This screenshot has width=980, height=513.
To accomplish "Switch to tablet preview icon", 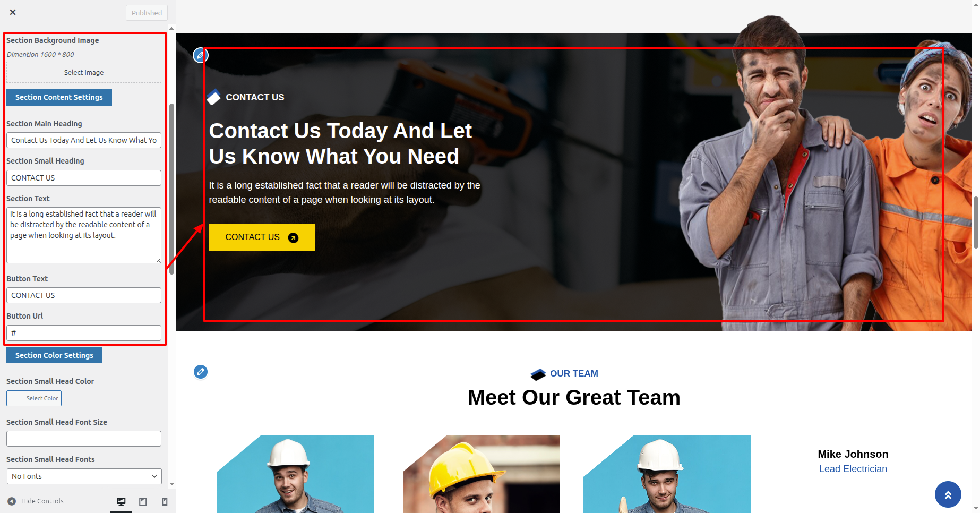I will [x=143, y=501].
